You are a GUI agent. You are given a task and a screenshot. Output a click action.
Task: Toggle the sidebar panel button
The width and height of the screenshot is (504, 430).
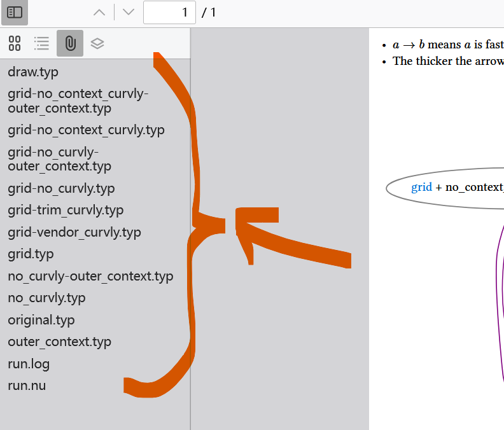15,13
